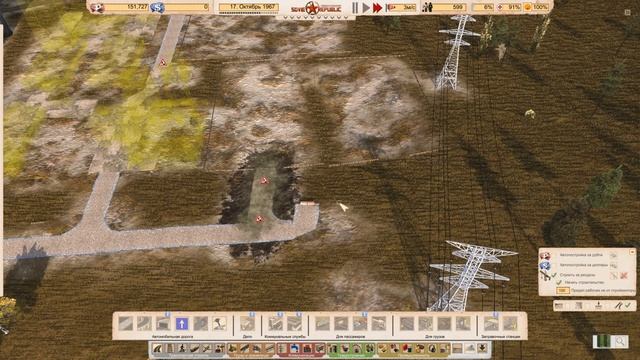This screenshot has width=640, height=360.
Task: Open the first icon of green toolbar group
Action: tap(333, 348)
